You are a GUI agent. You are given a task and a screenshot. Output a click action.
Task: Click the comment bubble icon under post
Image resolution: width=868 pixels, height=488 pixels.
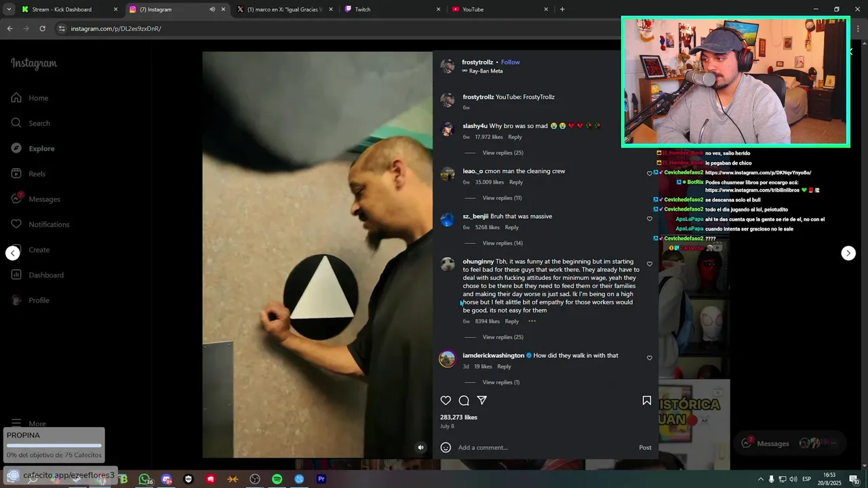464,401
